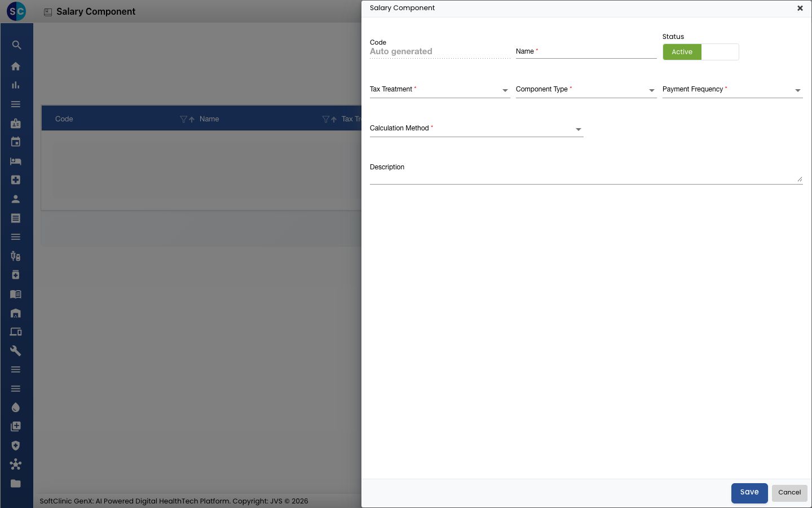This screenshot has width=812, height=508.
Task: Open the wrench tools sidebar icon
Action: (x=16, y=351)
